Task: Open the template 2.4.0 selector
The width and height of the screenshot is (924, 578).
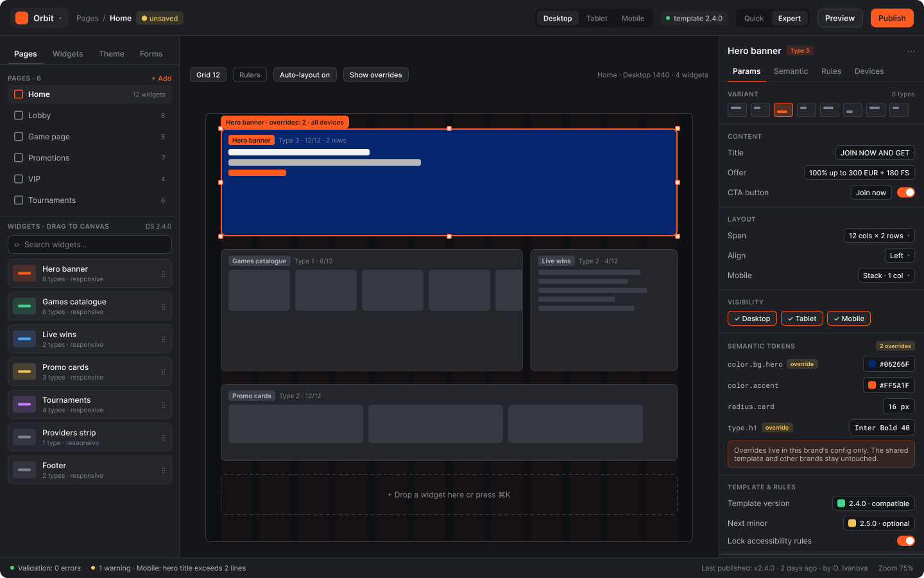Action: (x=694, y=19)
